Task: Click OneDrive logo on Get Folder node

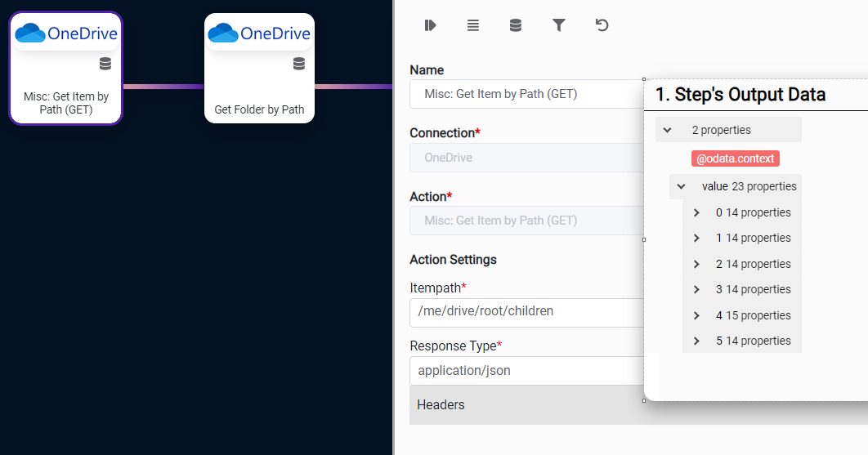Action: click(259, 33)
